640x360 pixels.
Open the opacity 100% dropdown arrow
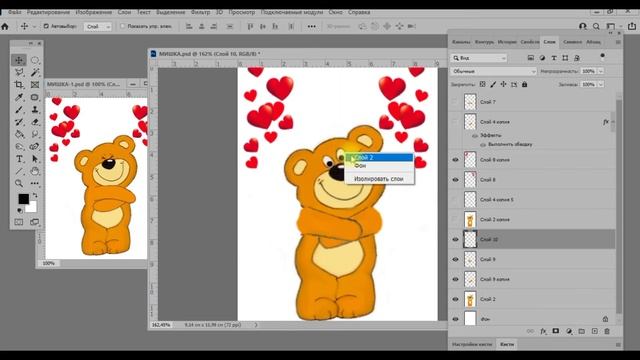point(601,71)
